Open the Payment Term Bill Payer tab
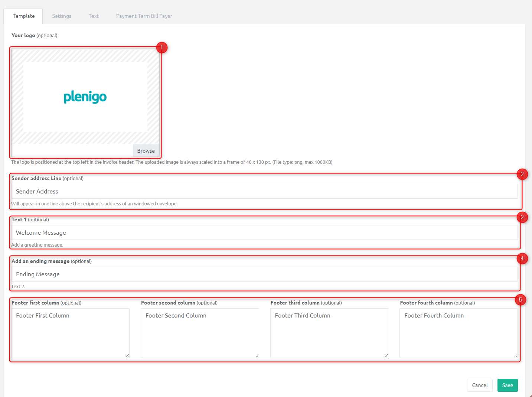 click(x=144, y=16)
